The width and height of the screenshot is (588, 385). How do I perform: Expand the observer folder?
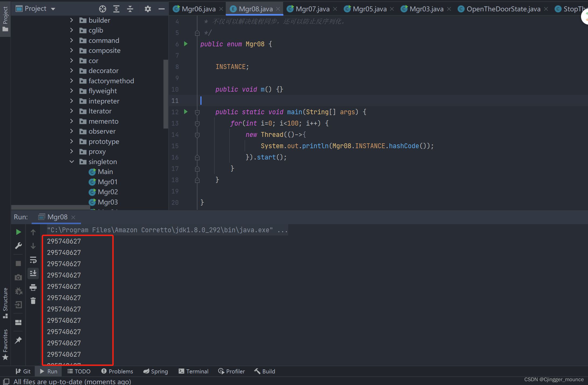(x=72, y=131)
